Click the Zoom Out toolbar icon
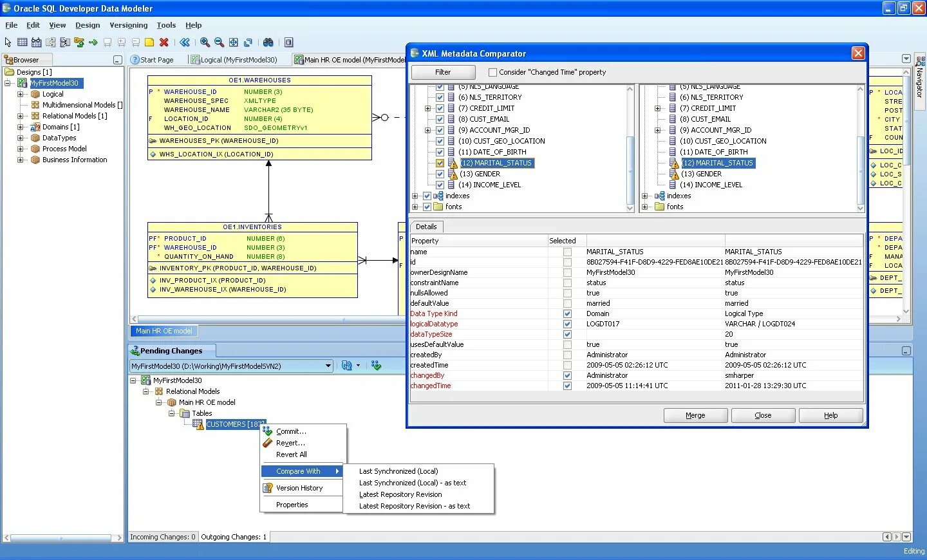Screen dimensions: 927x560 tap(219, 42)
